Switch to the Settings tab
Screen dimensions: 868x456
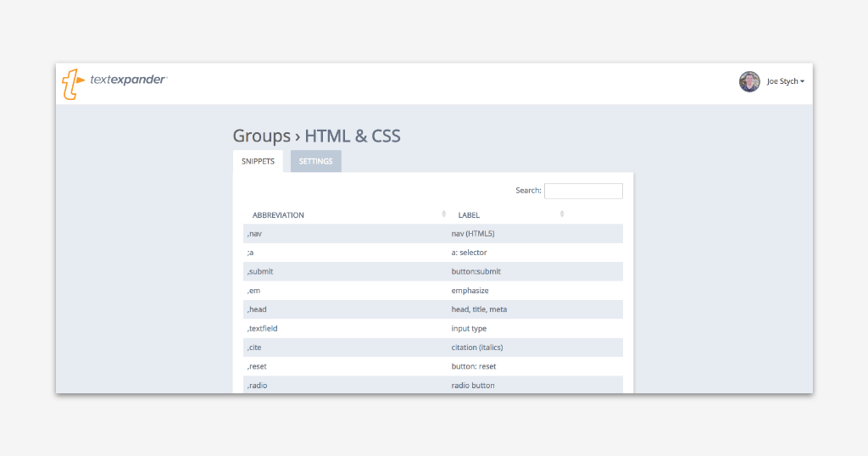point(315,161)
